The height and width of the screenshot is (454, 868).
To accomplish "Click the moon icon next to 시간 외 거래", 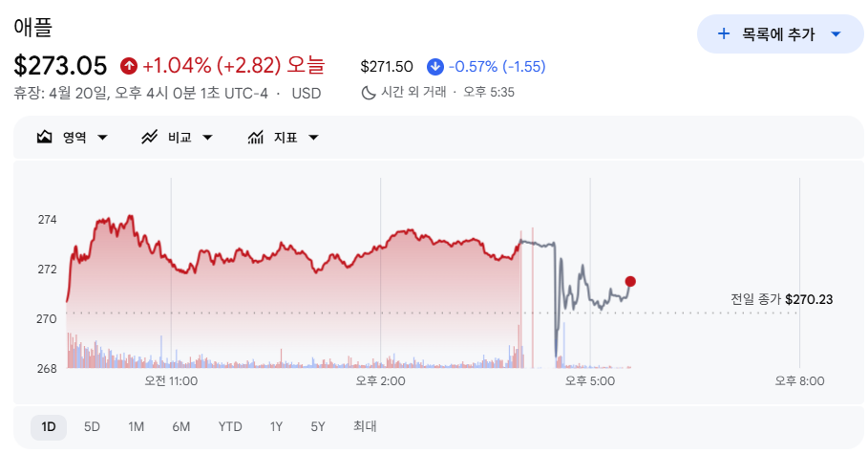I will coord(369,93).
